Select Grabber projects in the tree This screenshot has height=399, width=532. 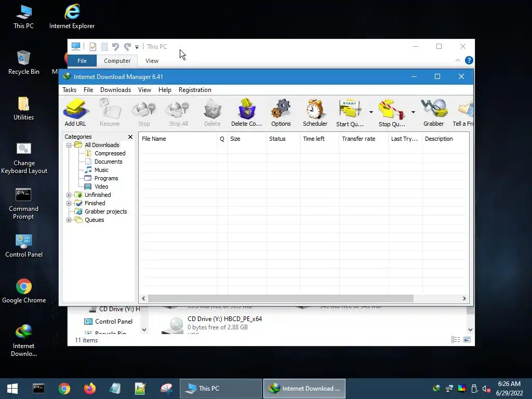point(105,212)
